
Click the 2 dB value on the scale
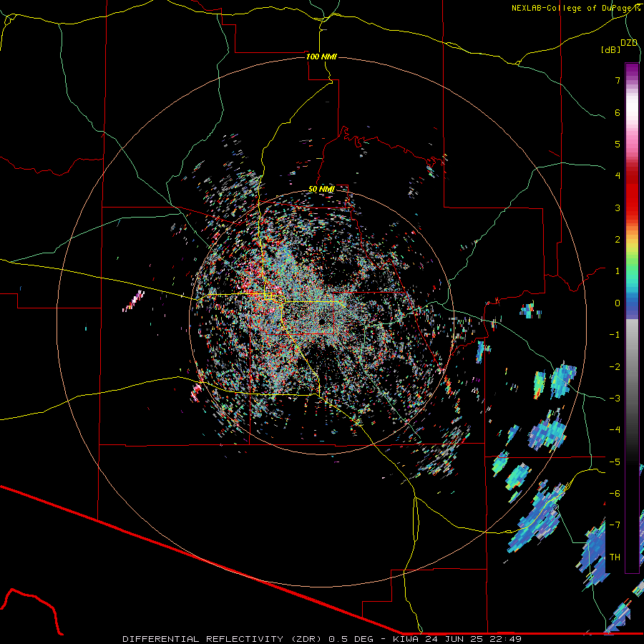[618, 240]
